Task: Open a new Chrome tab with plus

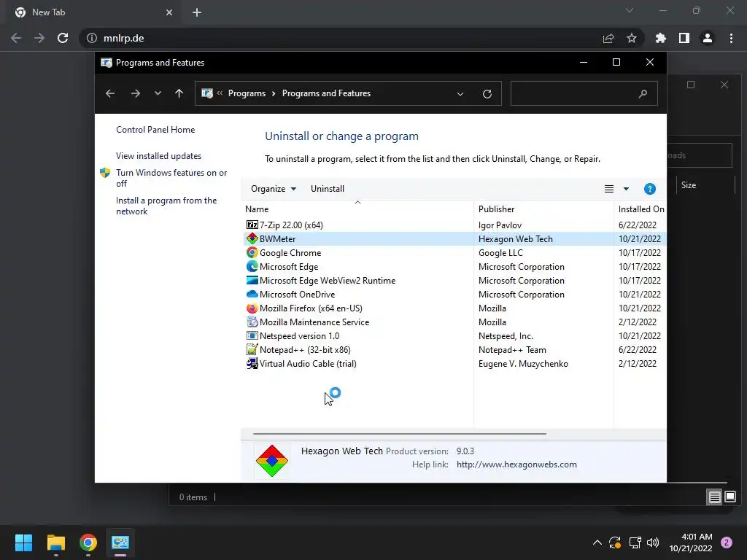Action: 197,12
